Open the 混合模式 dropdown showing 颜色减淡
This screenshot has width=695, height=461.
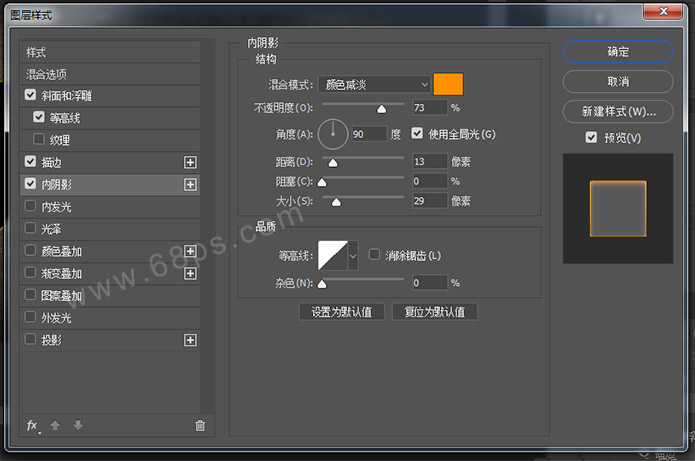pyautogui.click(x=374, y=84)
